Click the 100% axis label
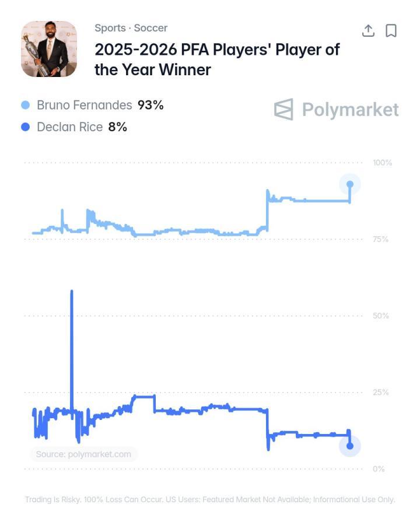This screenshot has height=525, width=420. [382, 163]
